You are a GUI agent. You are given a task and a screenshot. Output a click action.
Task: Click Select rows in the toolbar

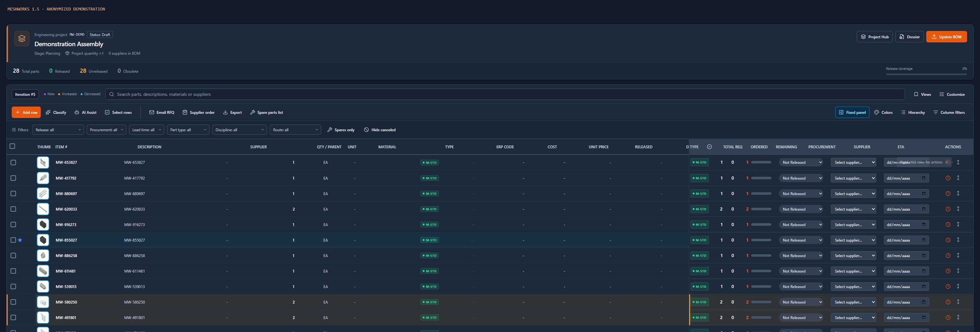click(x=118, y=112)
